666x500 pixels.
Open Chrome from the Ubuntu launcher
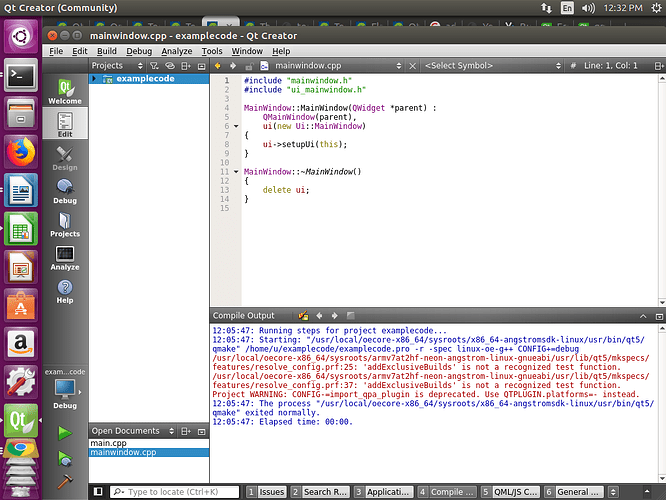tap(21, 449)
